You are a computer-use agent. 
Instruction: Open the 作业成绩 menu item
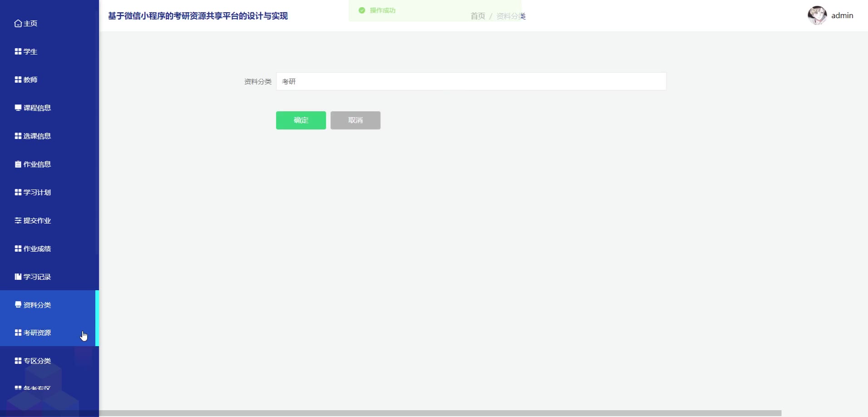[49, 248]
